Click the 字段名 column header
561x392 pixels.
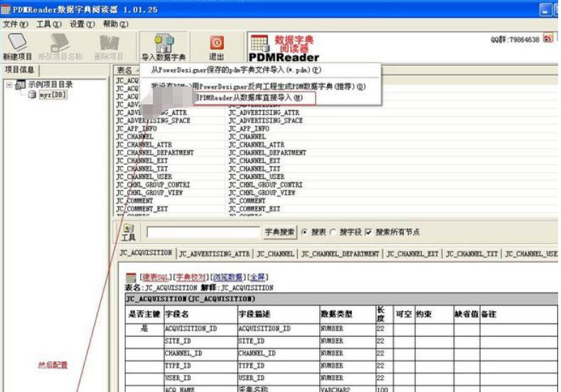click(x=201, y=314)
